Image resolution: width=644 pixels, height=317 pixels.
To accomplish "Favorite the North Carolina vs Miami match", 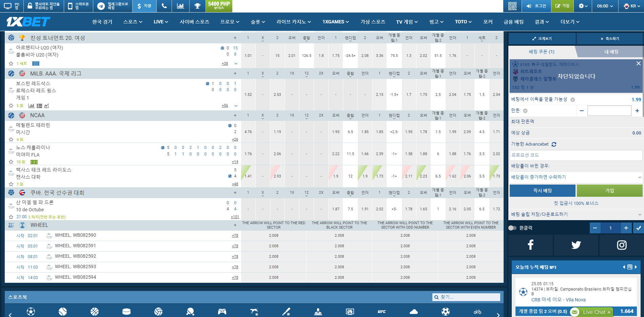I will tap(11, 162).
